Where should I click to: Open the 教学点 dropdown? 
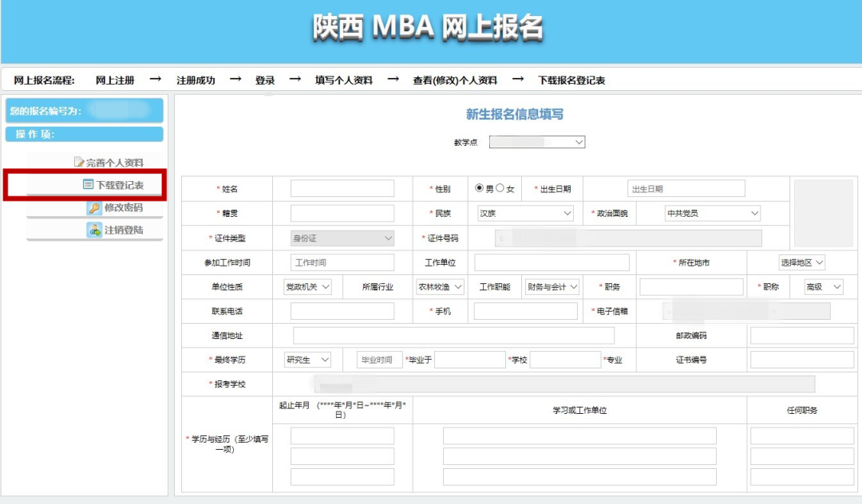point(537,142)
